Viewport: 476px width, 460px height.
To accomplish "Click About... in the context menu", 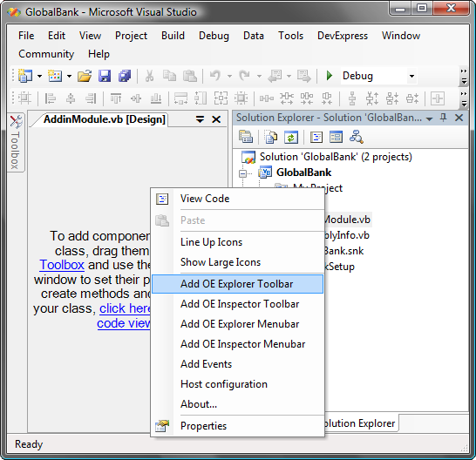I will pos(237,404).
